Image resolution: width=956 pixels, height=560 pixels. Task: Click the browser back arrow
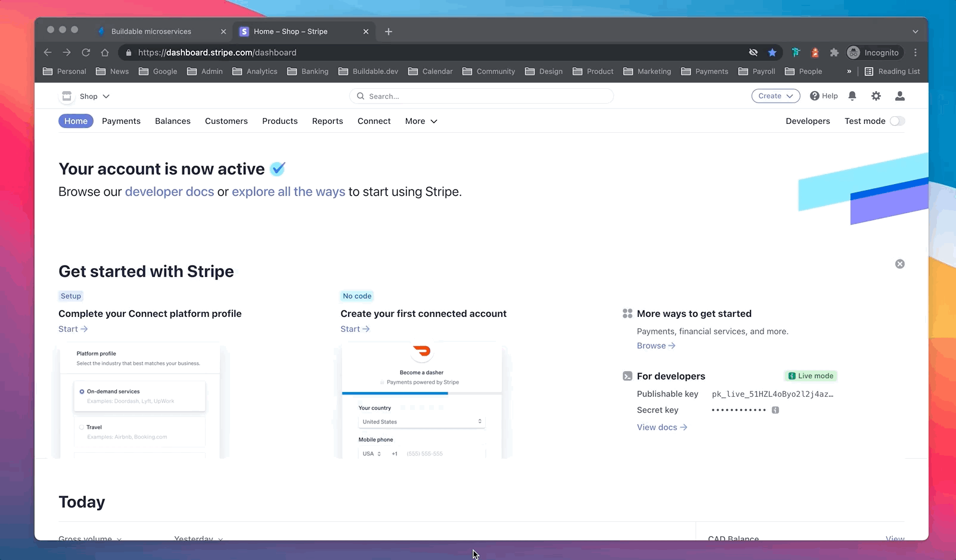coord(48,52)
